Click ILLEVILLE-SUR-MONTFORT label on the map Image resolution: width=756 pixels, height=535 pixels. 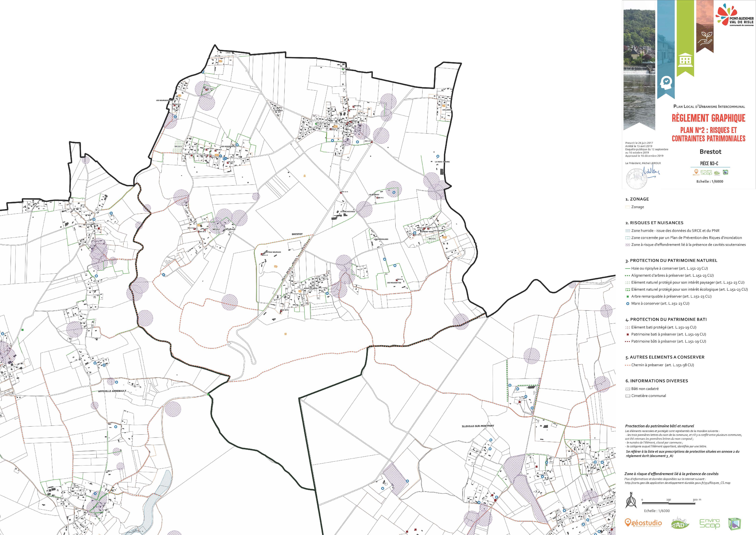pyautogui.click(x=478, y=426)
